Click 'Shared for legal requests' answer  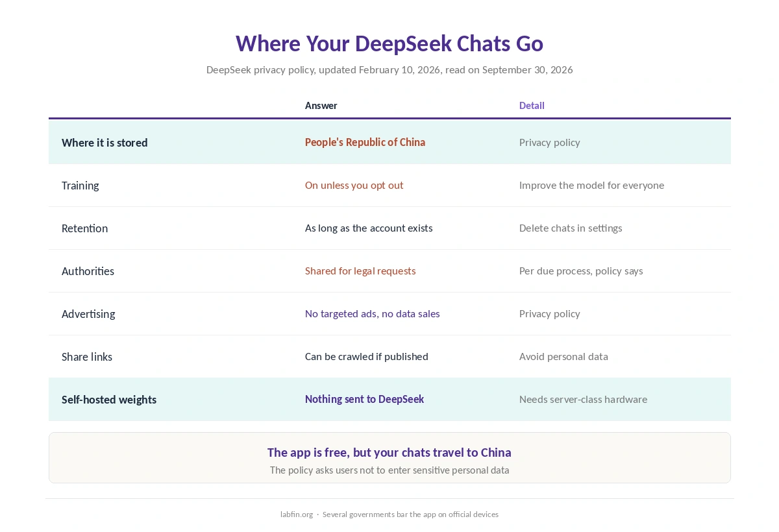click(x=360, y=271)
